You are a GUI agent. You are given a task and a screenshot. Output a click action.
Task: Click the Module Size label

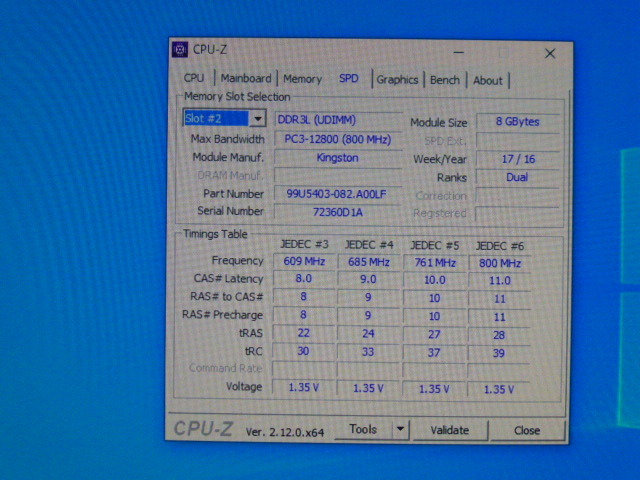click(x=439, y=123)
